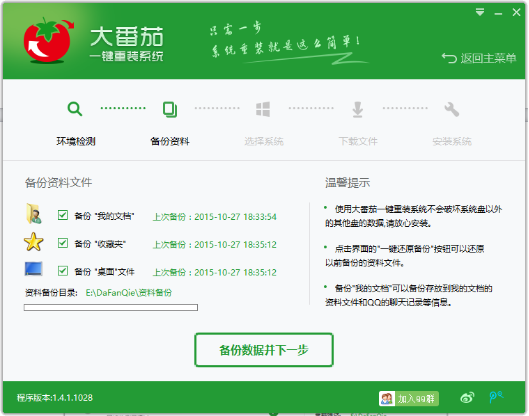Click 返回主菜单 to return to main menu
Viewport: 529px width, 416px height.
point(489,58)
